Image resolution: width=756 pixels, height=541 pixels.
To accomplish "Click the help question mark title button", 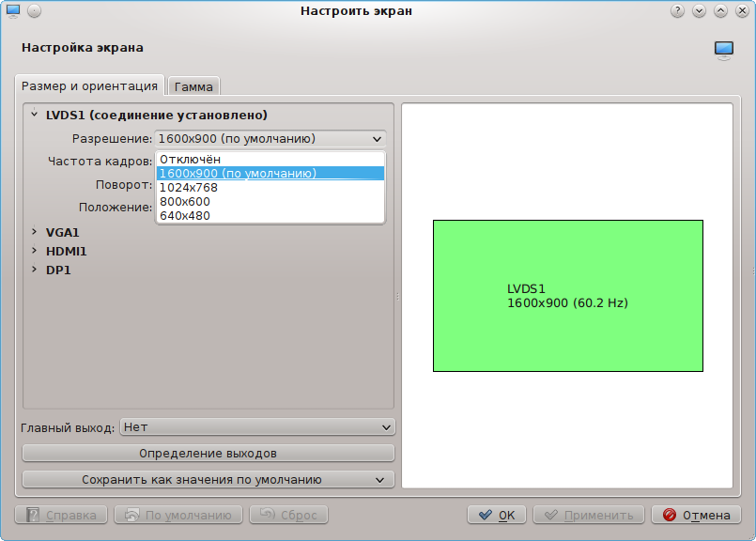I will click(x=678, y=11).
